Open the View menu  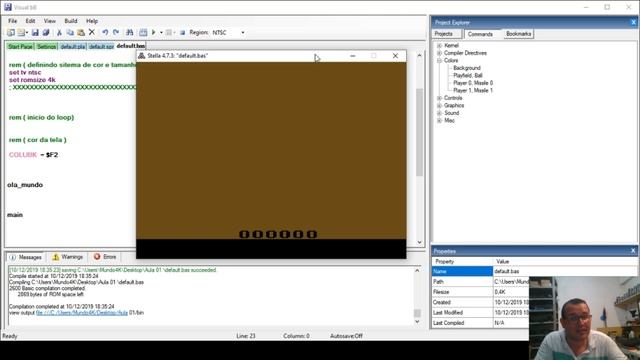[50, 21]
